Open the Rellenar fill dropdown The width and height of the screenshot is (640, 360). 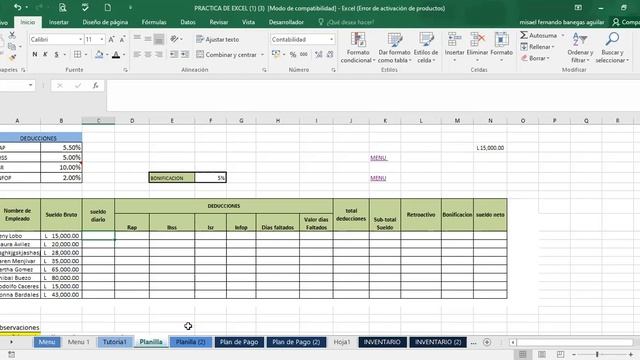pyautogui.click(x=538, y=47)
